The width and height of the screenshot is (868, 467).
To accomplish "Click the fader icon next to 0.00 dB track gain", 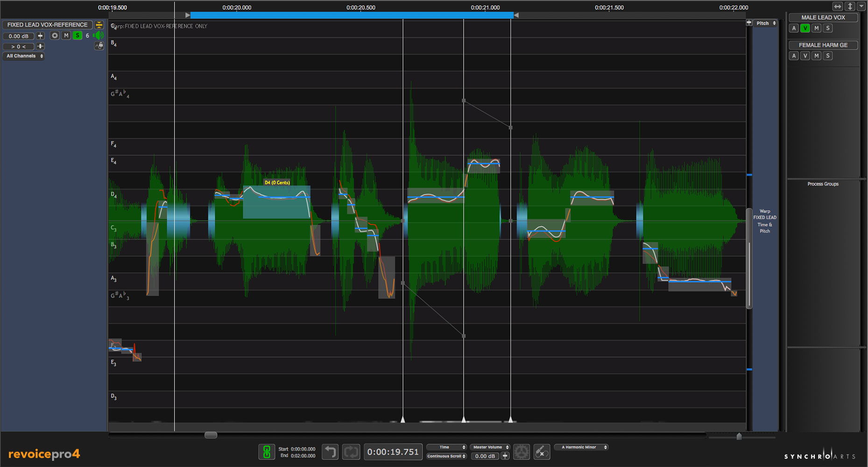I will pos(41,35).
